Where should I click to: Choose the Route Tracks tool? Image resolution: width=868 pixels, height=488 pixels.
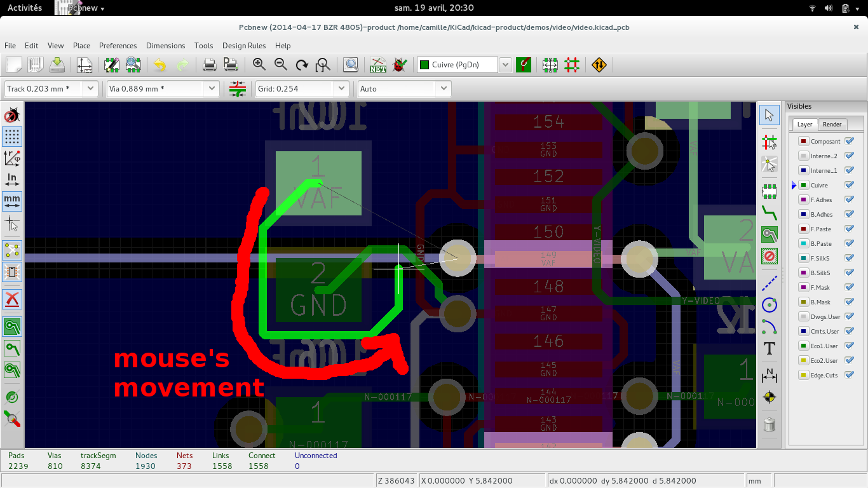770,212
